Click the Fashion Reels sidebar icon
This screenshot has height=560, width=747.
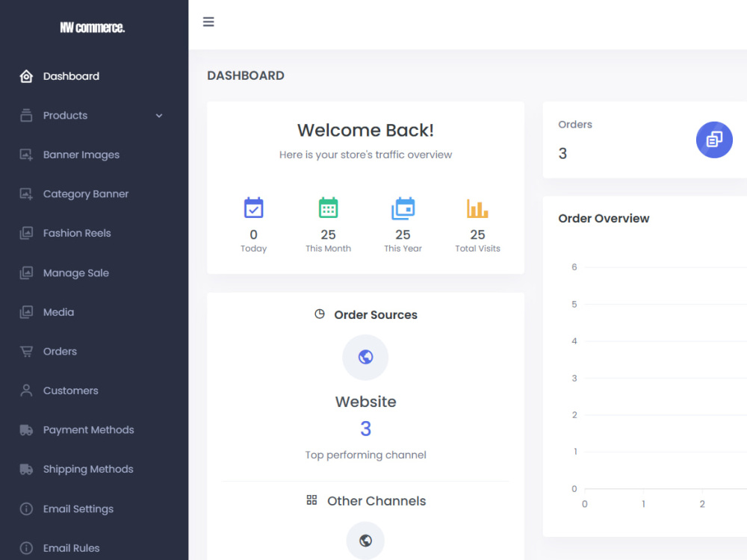click(x=26, y=233)
